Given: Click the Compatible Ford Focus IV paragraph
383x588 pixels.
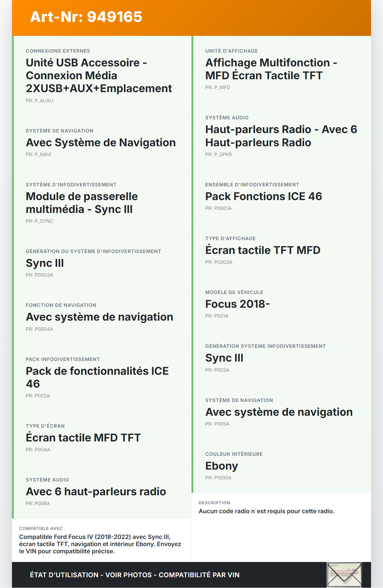Looking at the screenshot, I should [100, 544].
